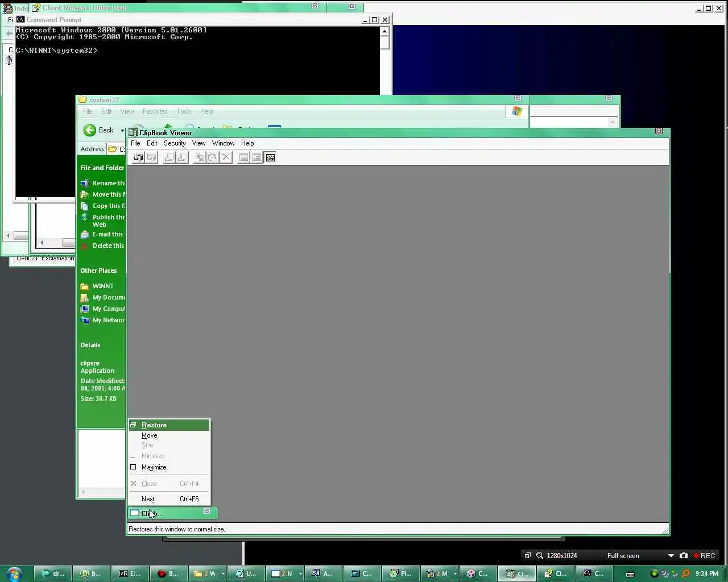Open the File menu in ClipBook Viewer
The width and height of the screenshot is (728, 582).
click(135, 143)
